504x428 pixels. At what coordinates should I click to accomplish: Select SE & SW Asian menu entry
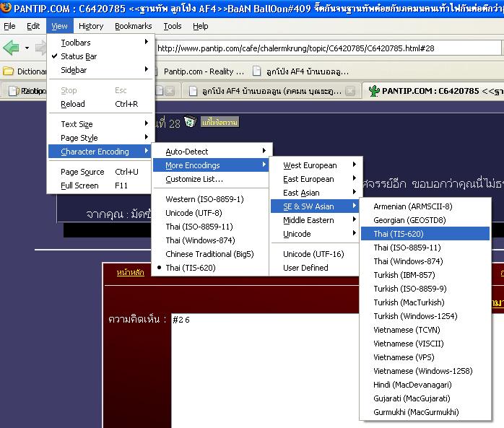point(316,206)
